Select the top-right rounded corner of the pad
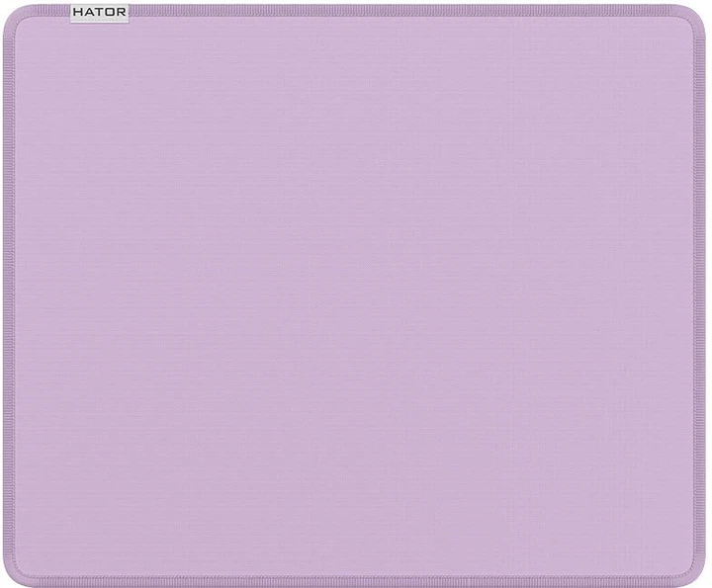Viewport: 712px width, 588px height. click(x=698, y=16)
